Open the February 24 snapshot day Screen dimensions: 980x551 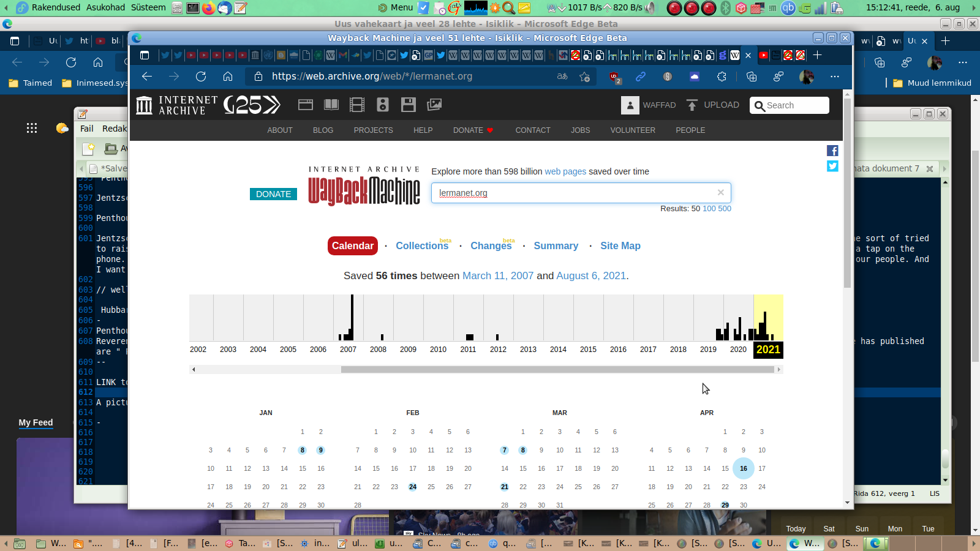[x=413, y=487]
